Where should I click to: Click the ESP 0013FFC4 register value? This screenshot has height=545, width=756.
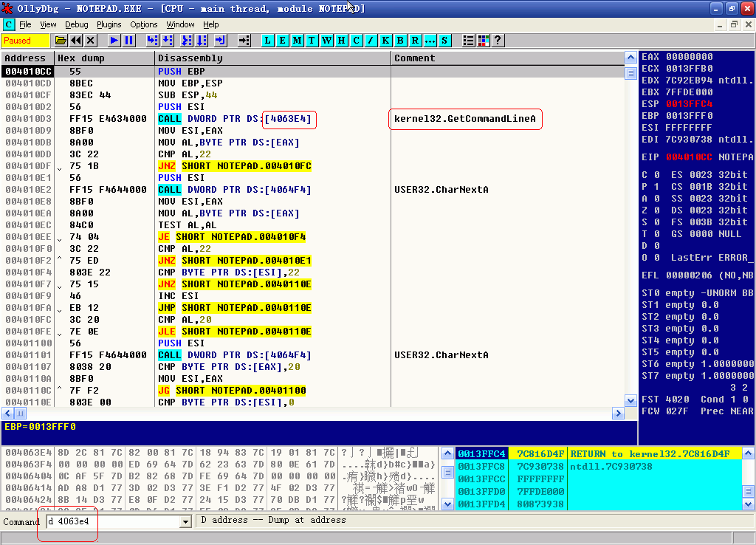coord(689,103)
